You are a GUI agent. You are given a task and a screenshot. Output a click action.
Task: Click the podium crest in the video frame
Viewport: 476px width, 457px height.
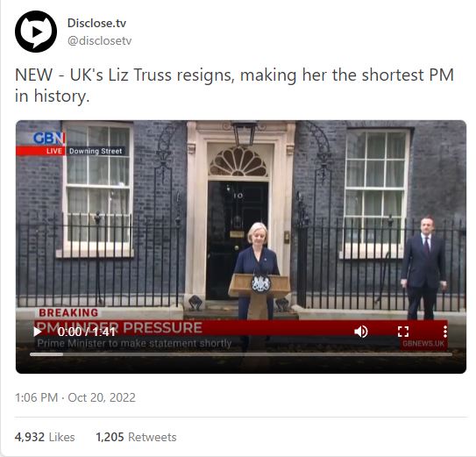coord(260,283)
